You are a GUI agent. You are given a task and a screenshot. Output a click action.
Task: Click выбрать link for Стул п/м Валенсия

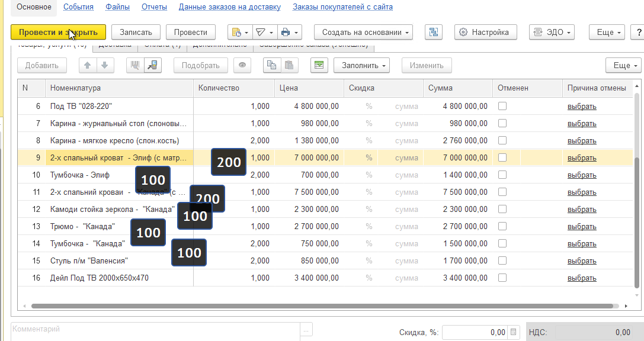click(582, 260)
